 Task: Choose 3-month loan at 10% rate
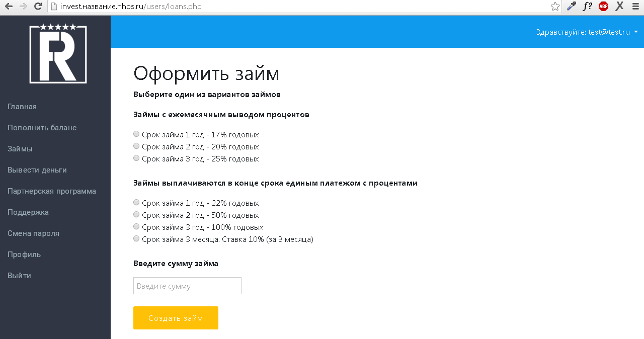point(136,239)
